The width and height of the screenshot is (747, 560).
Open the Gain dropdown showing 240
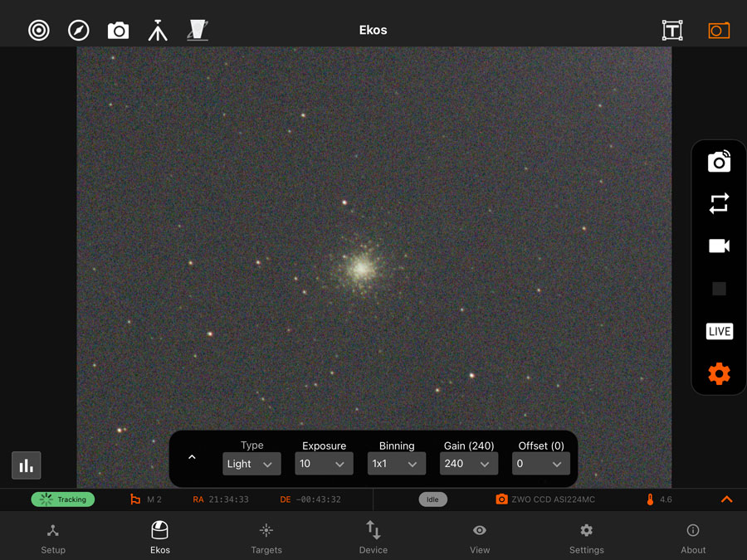click(x=469, y=464)
